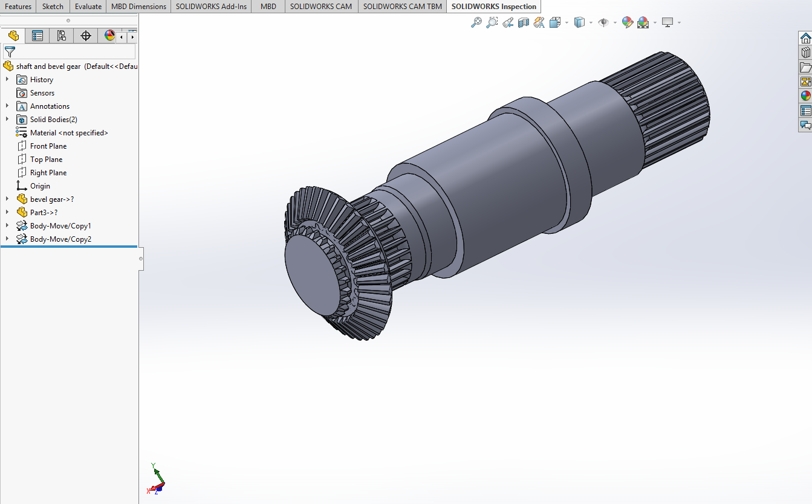Switch to the FeatureManager Design Tree tab
Image resolution: width=812 pixels, height=504 pixels.
(x=13, y=36)
